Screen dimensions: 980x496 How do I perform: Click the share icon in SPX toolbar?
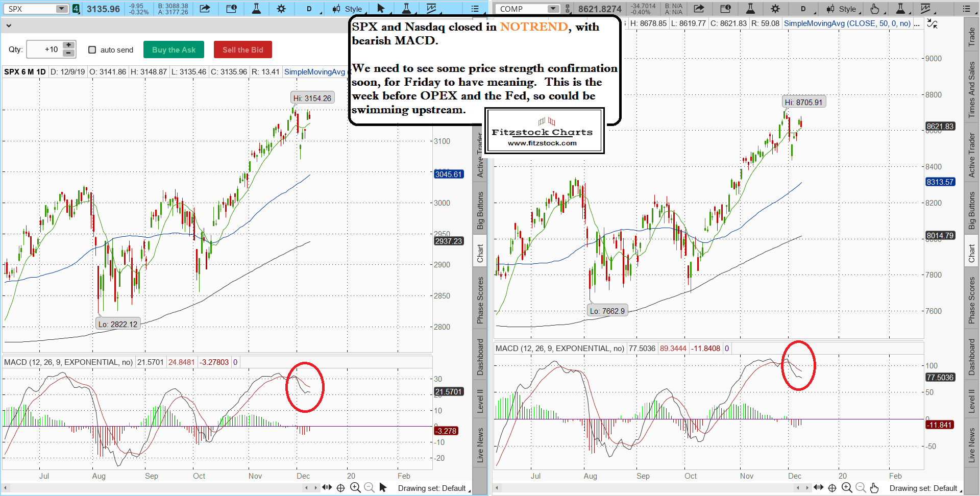pyautogui.click(x=205, y=9)
